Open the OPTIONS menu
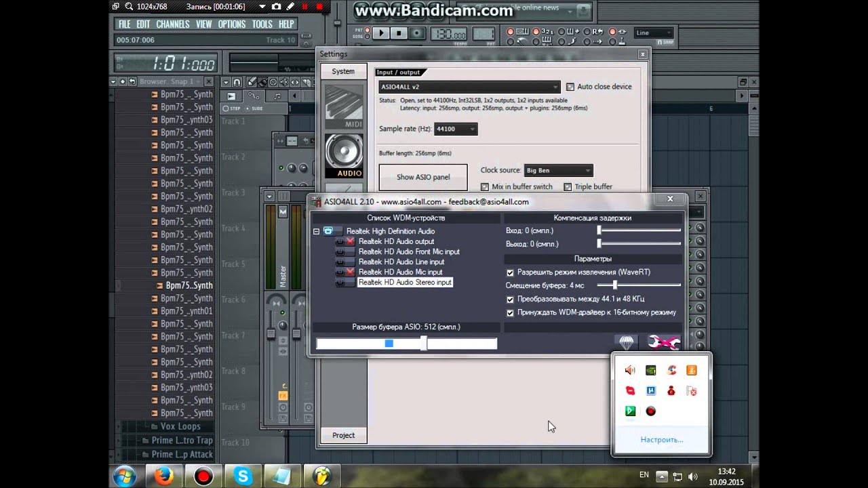The image size is (868, 488). point(232,24)
